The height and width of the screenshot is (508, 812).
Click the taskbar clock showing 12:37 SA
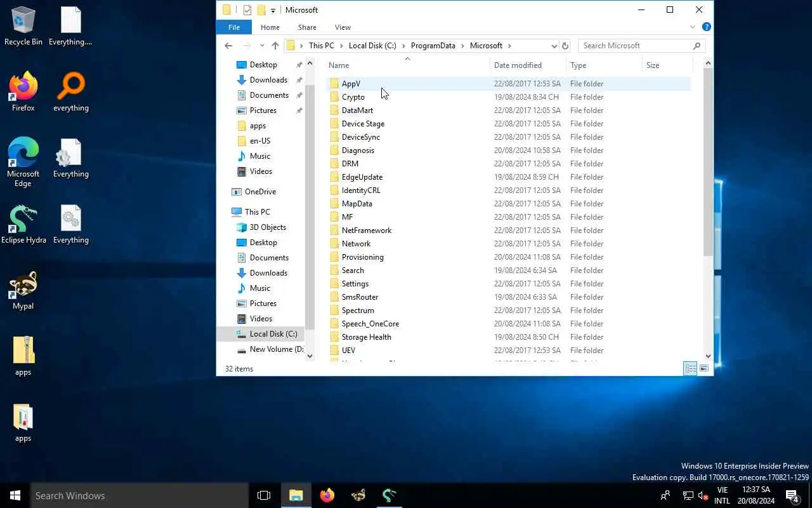pyautogui.click(x=757, y=495)
